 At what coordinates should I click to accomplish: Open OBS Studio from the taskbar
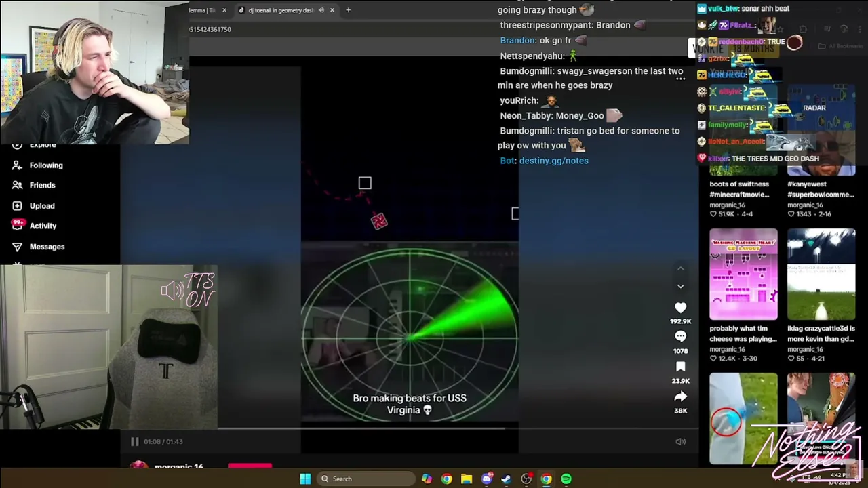526,479
